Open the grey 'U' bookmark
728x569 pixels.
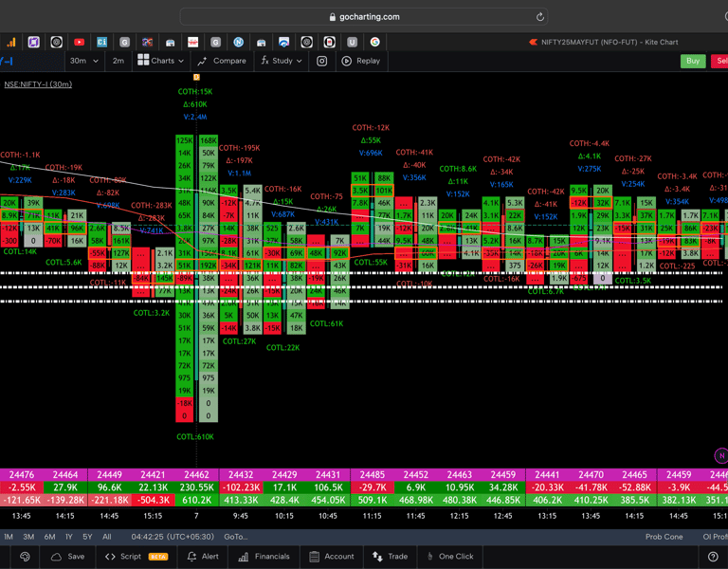(x=353, y=43)
